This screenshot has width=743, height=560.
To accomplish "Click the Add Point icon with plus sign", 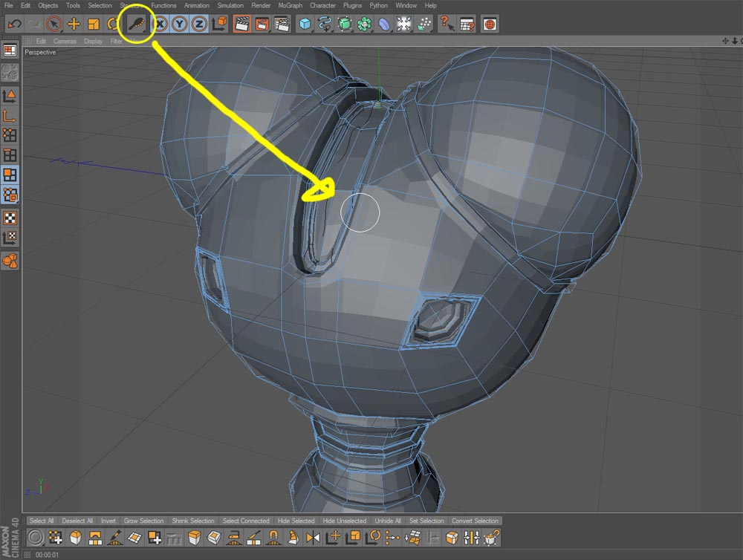I will click(56, 537).
